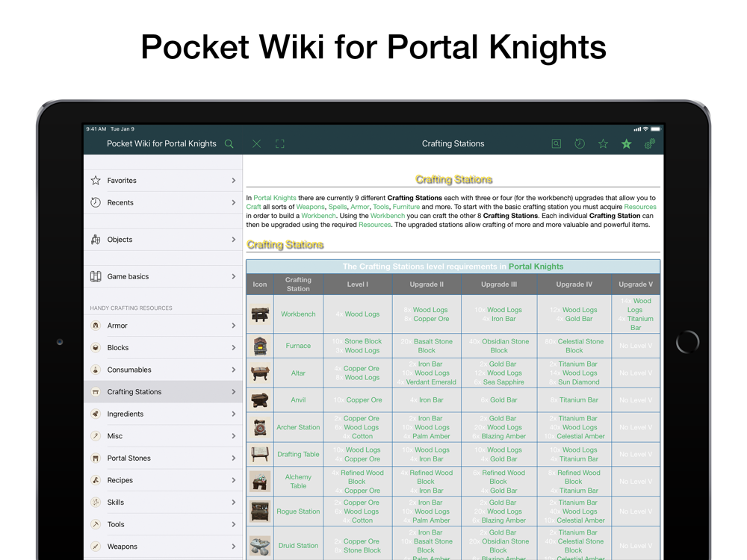Toggle fullscreen with the expand-corners icon

(x=280, y=144)
